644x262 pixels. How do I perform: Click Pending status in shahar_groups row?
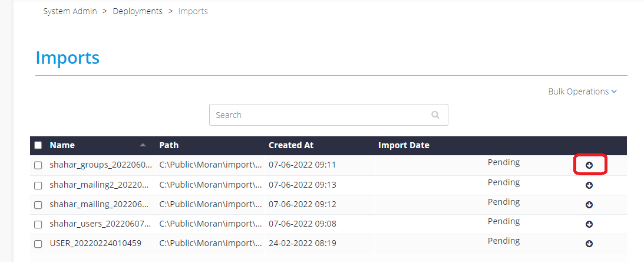[504, 162]
